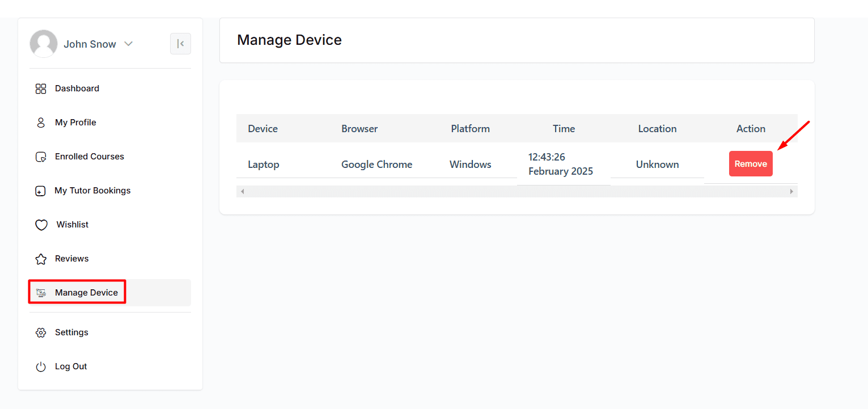Image resolution: width=868 pixels, height=409 pixels.
Task: Select the Reviews star icon
Action: 40,259
